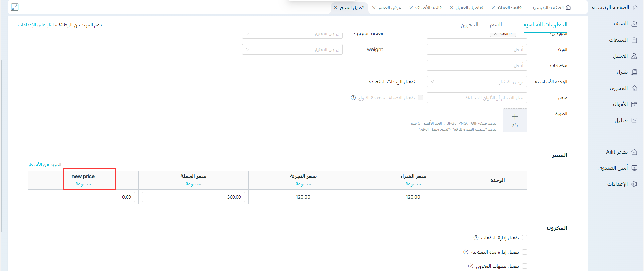
Task: Expand the الوحدة الأساسية dropdown
Action: 477,82
